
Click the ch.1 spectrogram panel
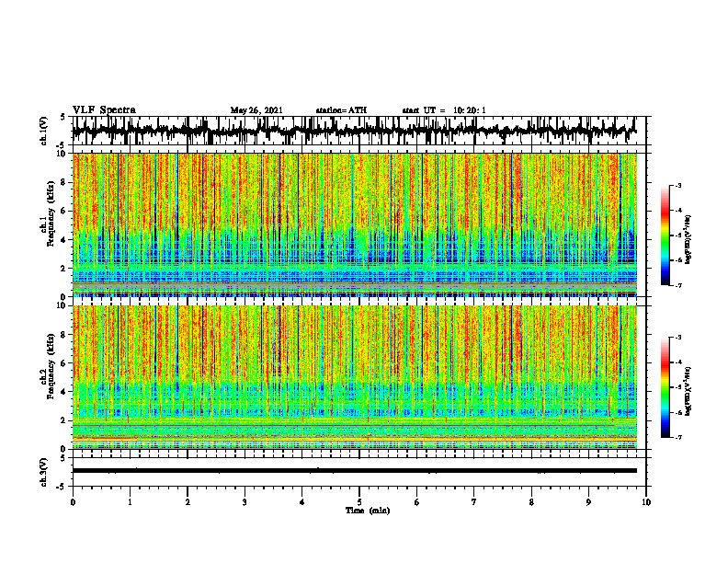click(x=355, y=224)
